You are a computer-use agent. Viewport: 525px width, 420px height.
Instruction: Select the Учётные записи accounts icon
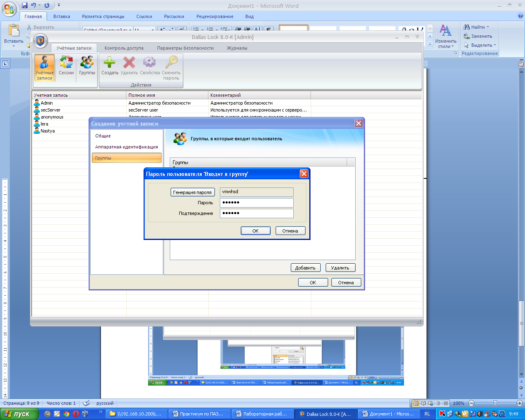pyautogui.click(x=44, y=68)
